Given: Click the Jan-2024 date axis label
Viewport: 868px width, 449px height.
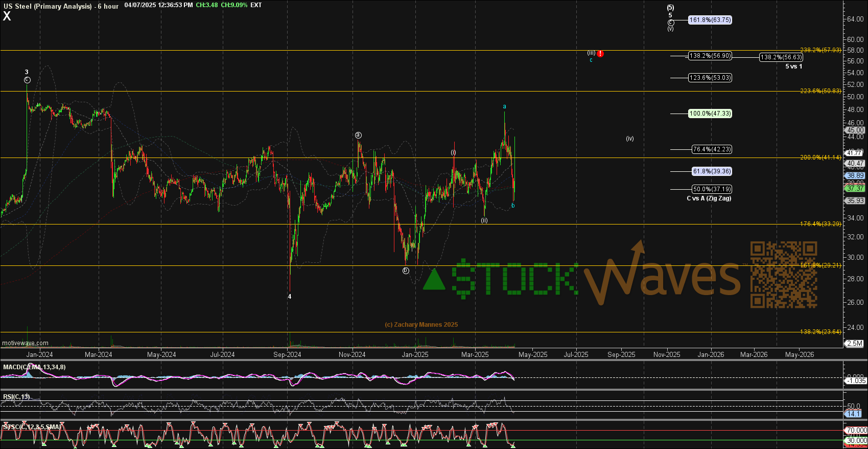Looking at the screenshot, I should tap(39, 354).
